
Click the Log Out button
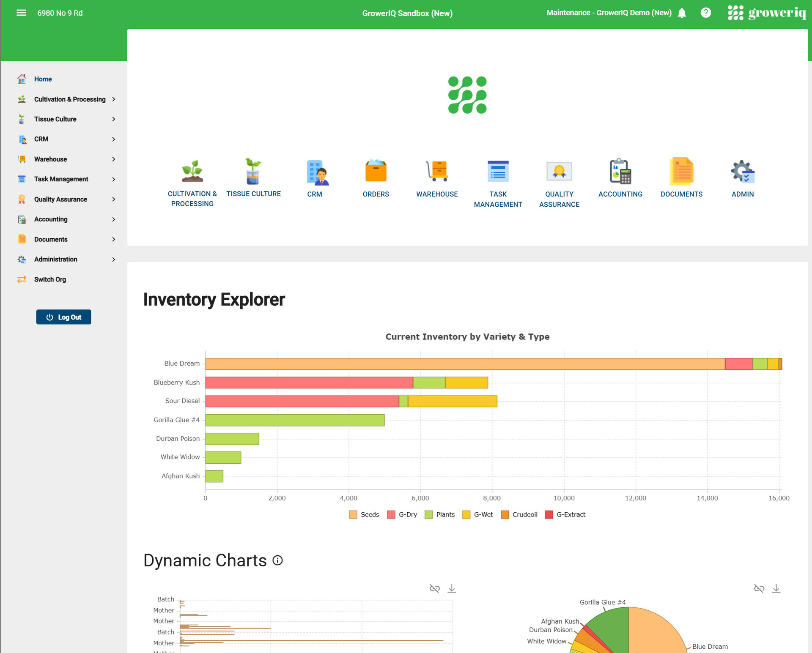63,317
